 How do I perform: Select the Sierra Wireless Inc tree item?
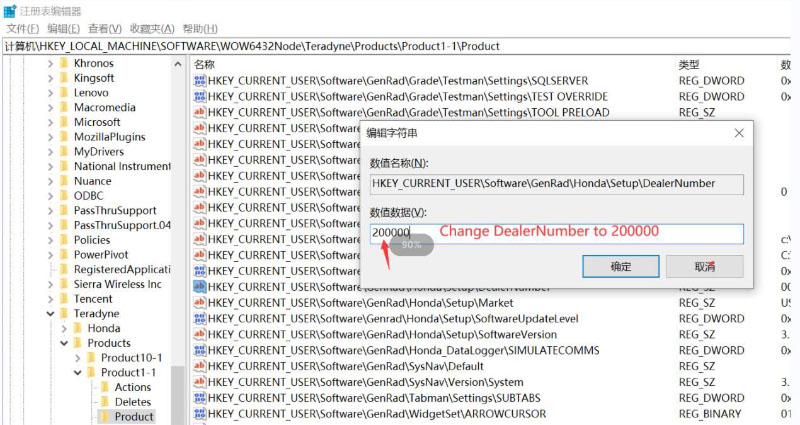click(118, 284)
